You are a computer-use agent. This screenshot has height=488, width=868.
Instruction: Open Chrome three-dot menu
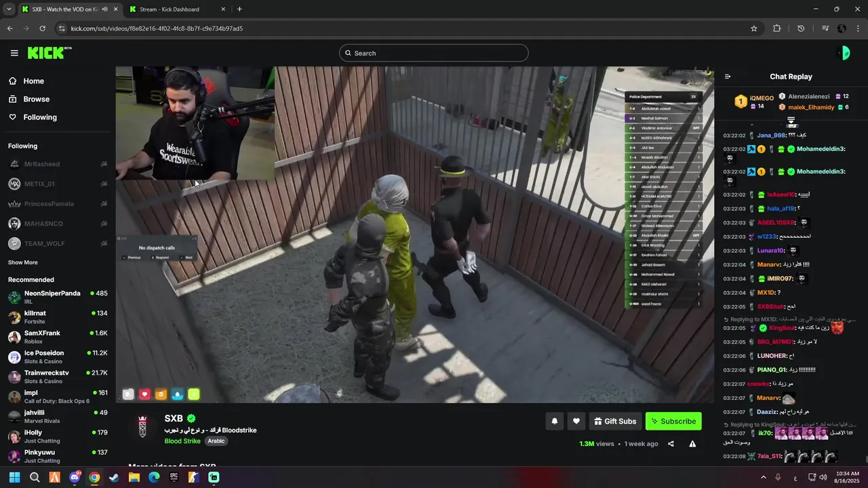(859, 28)
